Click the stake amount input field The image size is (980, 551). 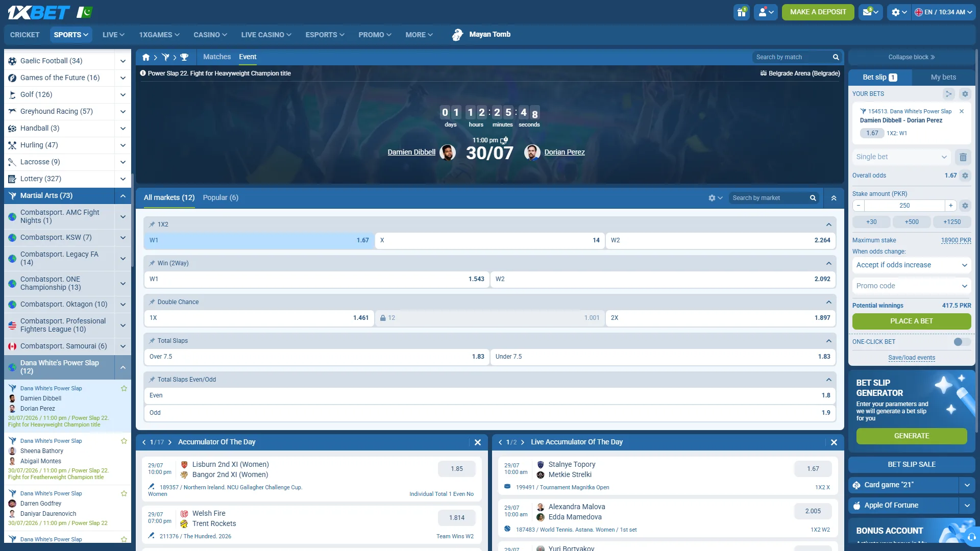904,206
